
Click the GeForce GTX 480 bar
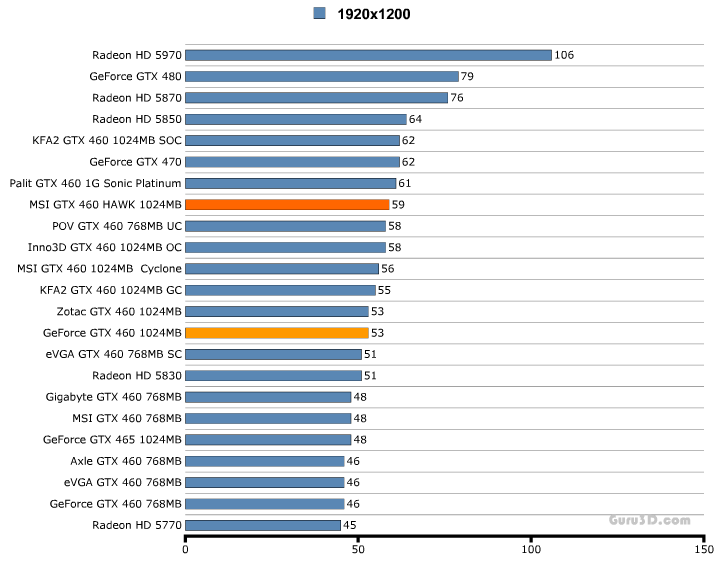(x=321, y=76)
